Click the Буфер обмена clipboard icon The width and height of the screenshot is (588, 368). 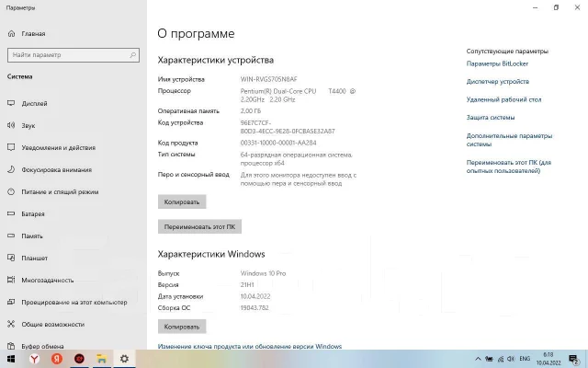tap(11, 346)
